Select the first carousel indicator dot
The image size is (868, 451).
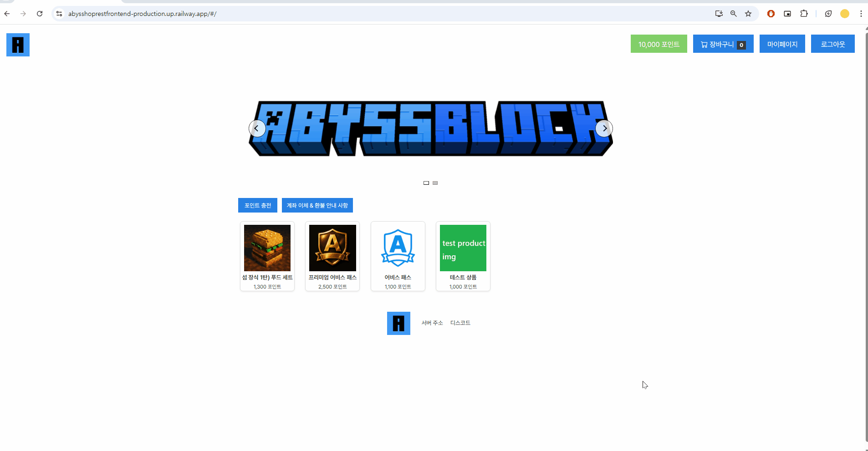click(426, 183)
